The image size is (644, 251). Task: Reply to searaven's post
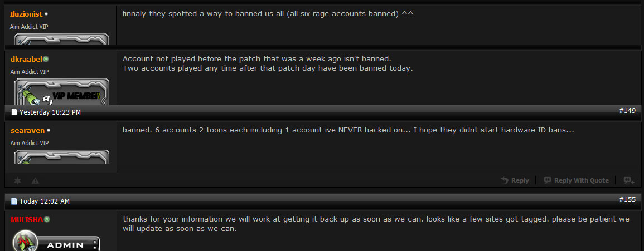click(x=515, y=180)
